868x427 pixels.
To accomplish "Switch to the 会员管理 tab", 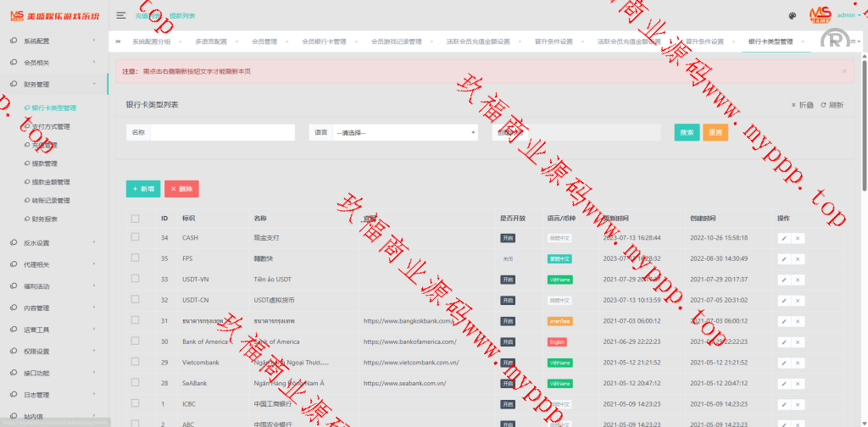I will (264, 42).
